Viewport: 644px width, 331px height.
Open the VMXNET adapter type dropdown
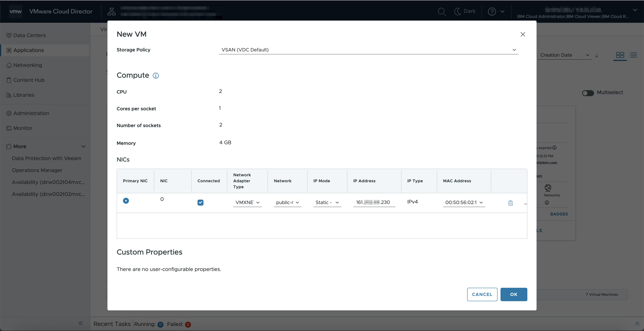click(x=247, y=202)
